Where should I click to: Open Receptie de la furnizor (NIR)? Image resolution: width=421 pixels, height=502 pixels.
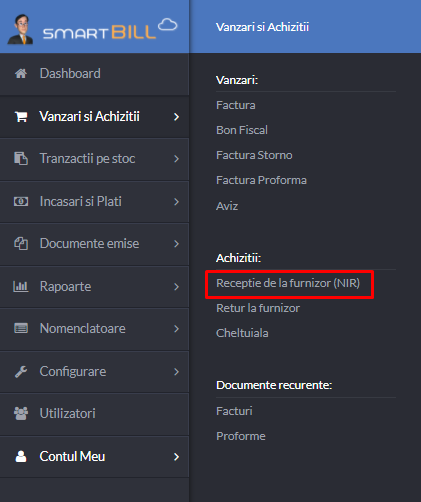[x=288, y=283]
